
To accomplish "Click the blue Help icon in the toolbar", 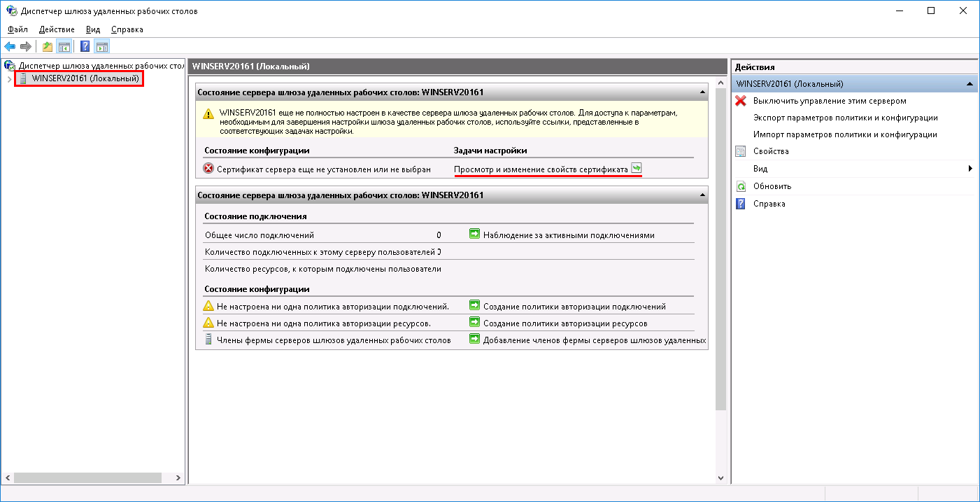I will (x=85, y=47).
